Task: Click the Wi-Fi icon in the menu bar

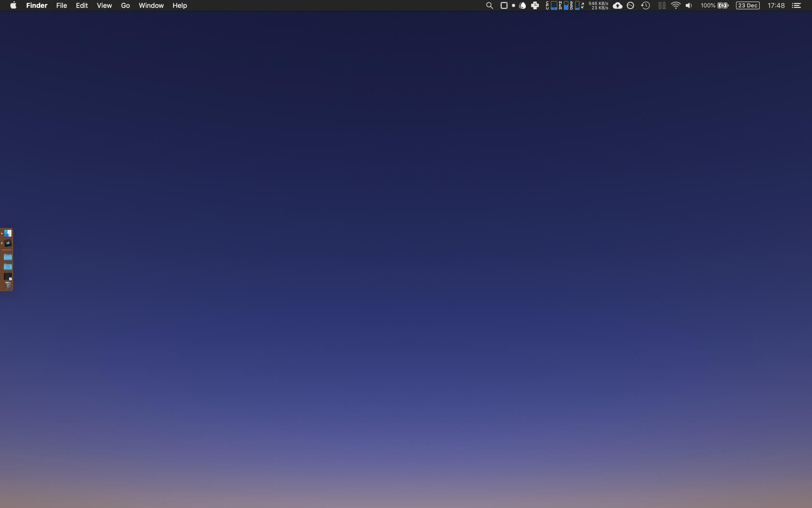Action: pyautogui.click(x=675, y=6)
